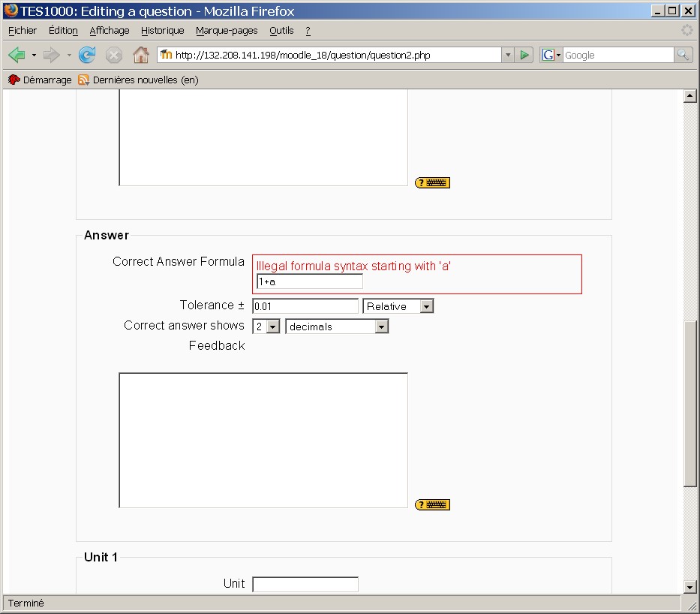Viewport: 700px width, 614px height.
Task: Minimize the Firefox window
Action: (656, 11)
